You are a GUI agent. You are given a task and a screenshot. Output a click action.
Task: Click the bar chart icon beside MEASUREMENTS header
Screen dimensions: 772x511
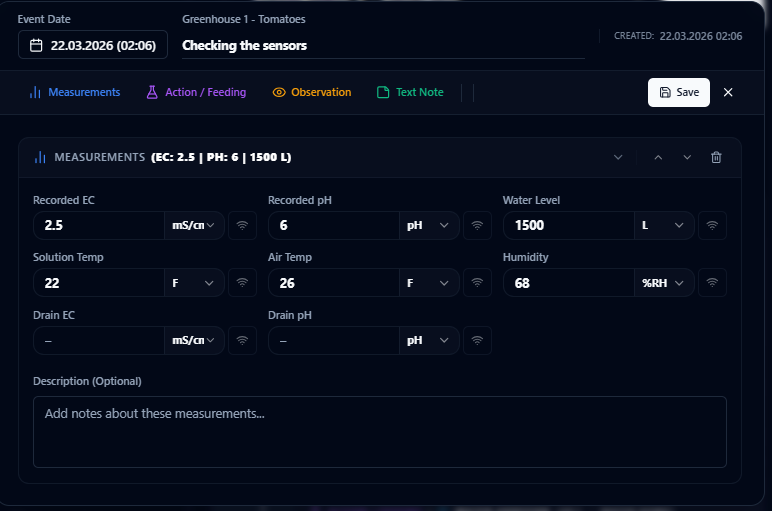click(40, 157)
